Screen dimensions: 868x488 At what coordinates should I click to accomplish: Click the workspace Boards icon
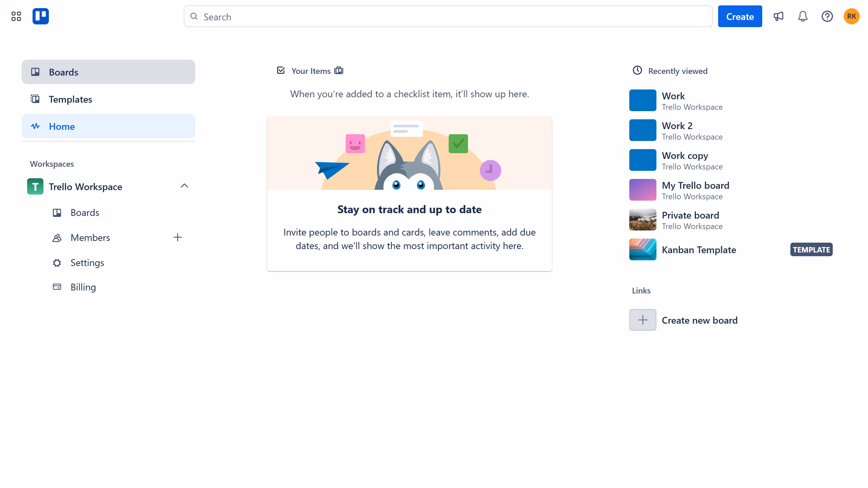(x=57, y=212)
